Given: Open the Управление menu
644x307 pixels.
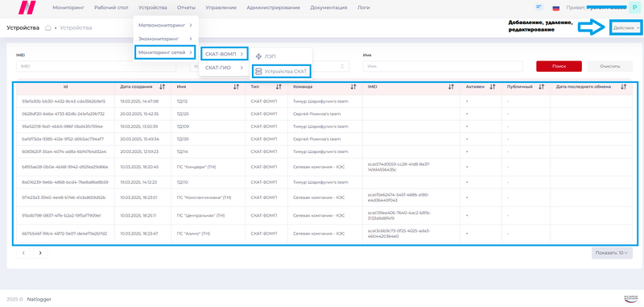Looking at the screenshot, I should [221, 7].
